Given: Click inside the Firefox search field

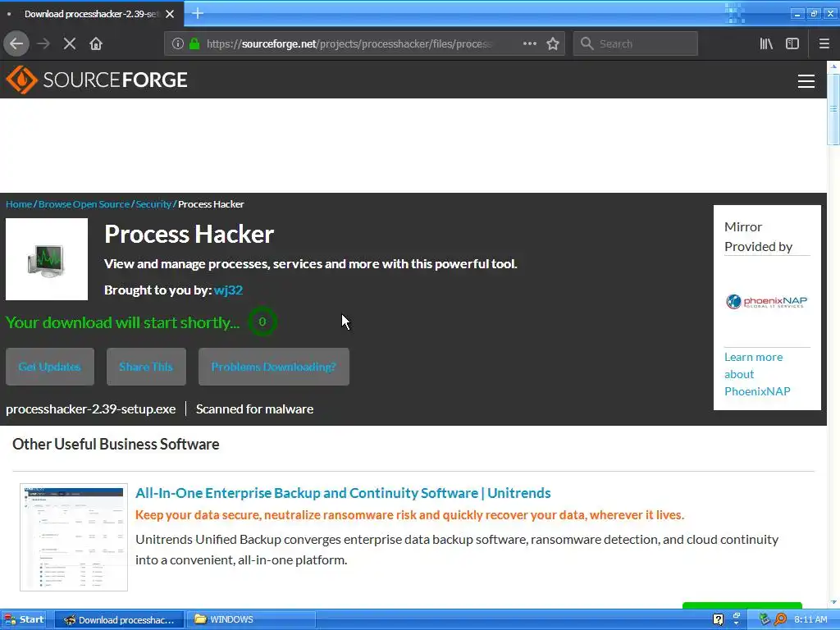Looking at the screenshot, I should [x=636, y=43].
